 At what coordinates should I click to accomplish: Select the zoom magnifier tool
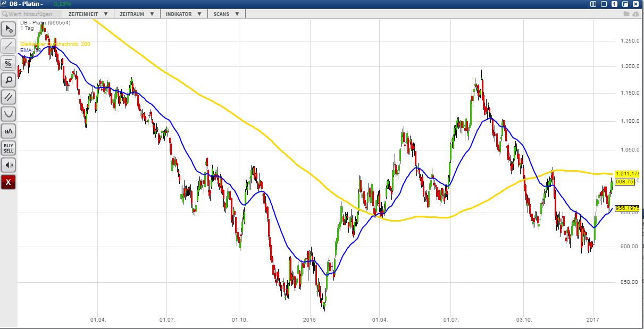(x=8, y=80)
